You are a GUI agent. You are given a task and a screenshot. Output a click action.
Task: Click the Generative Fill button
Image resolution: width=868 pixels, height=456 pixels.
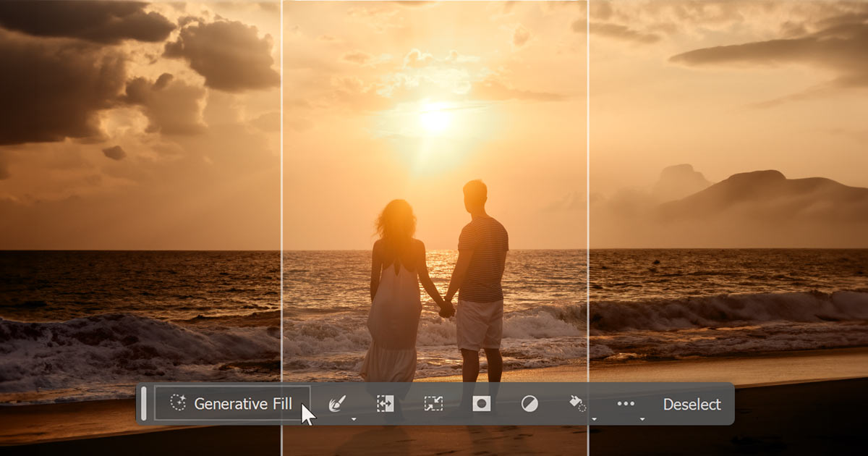pos(231,405)
